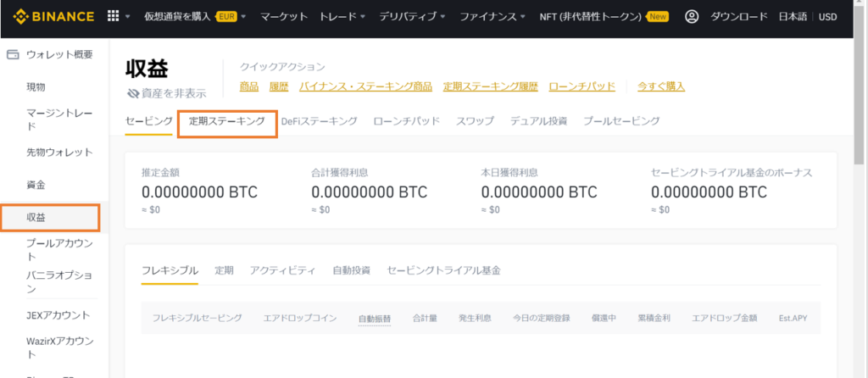Switch to the DeFiステーキング tab
This screenshot has height=378, width=868.
319,121
